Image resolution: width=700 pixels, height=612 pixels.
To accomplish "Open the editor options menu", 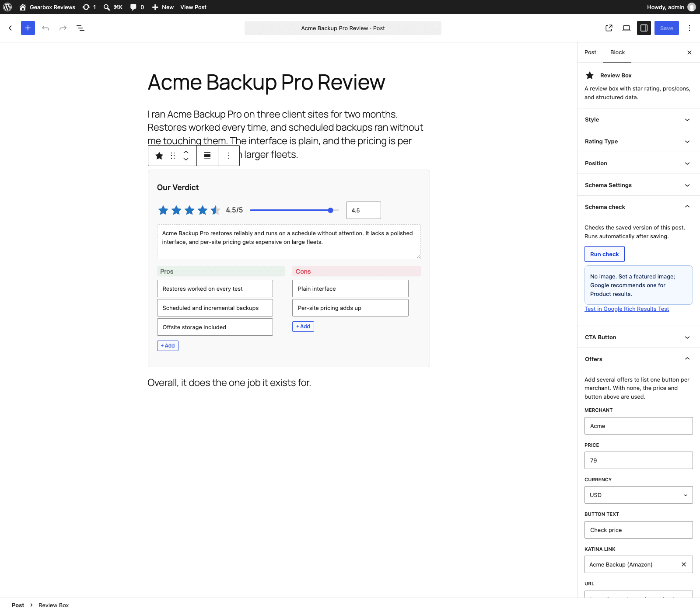I will (x=689, y=28).
